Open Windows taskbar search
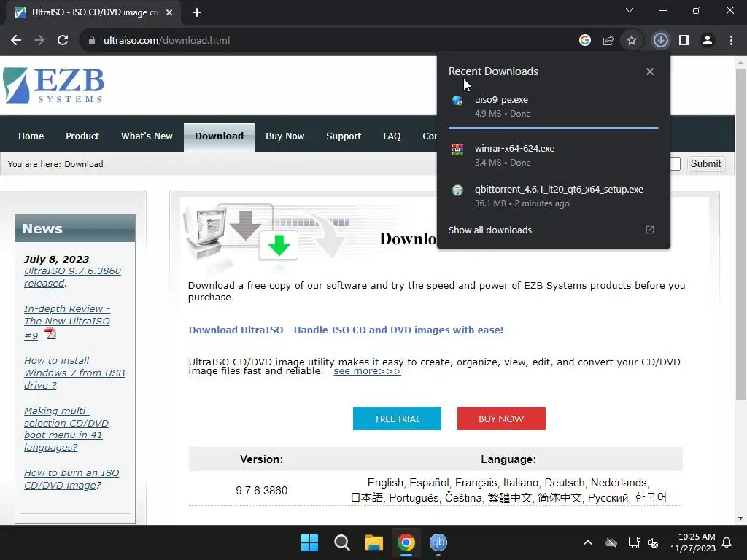The height and width of the screenshot is (560, 747). tap(341, 542)
